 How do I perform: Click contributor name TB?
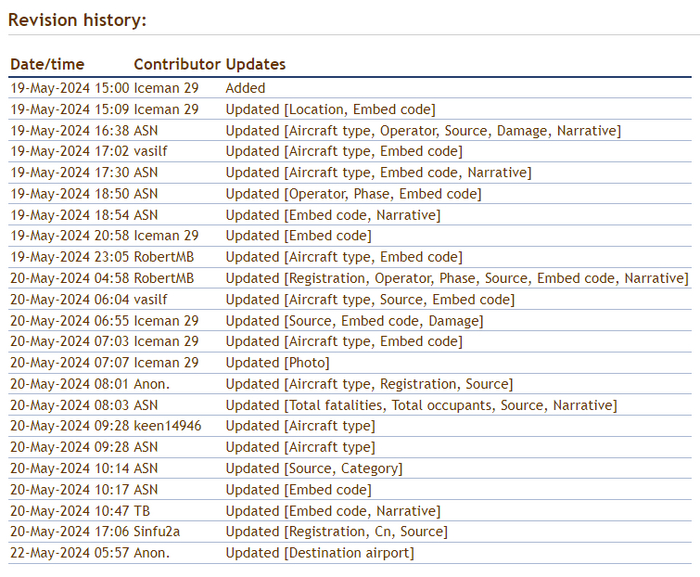pos(143,511)
